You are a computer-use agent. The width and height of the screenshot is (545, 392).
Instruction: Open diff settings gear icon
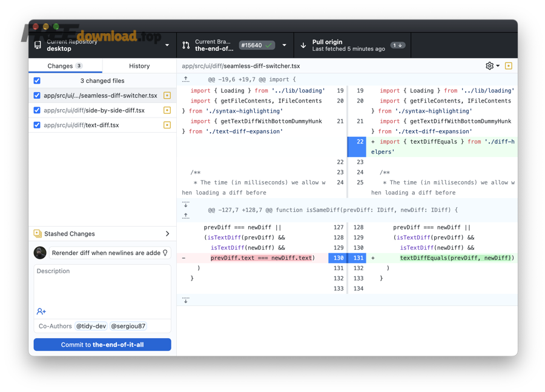pyautogui.click(x=490, y=66)
